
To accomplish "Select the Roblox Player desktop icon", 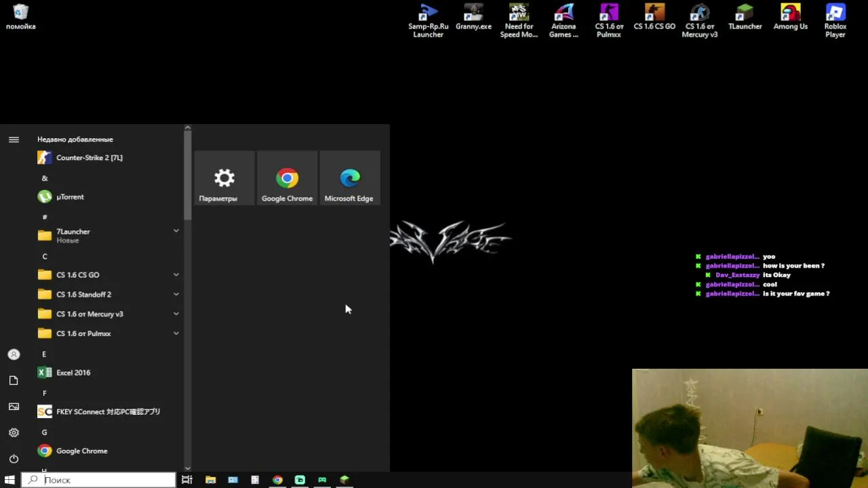I will click(x=835, y=21).
